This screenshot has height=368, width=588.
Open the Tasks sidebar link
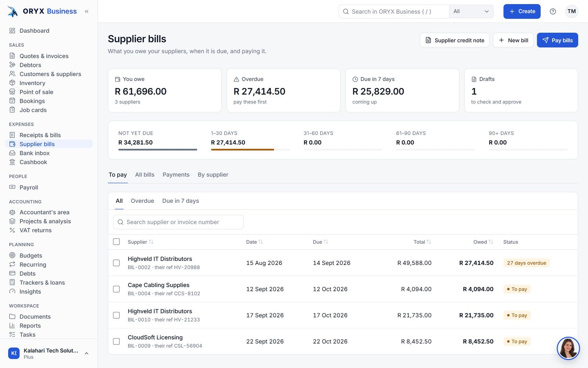[27, 335]
